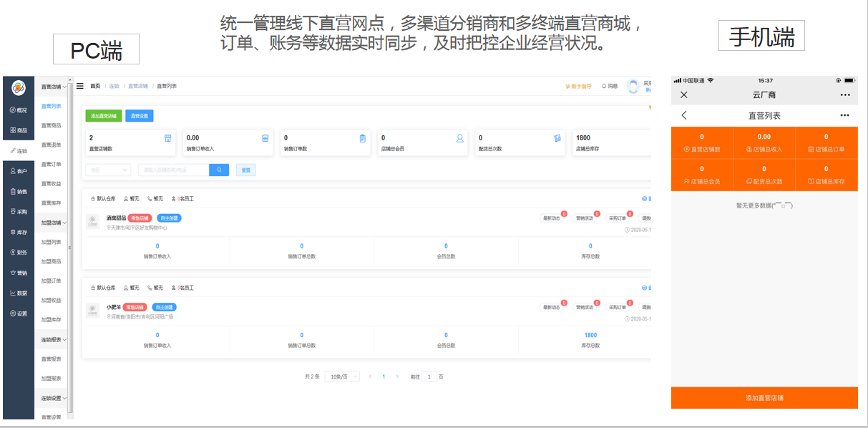
Task: Open the three-dot menu beside mobile 云厂商 title
Action: [845, 94]
